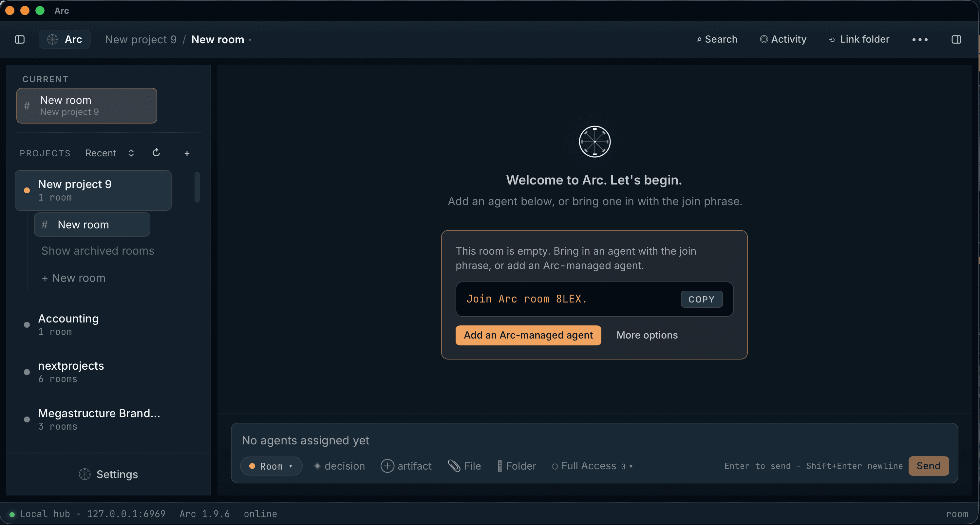
Task: Open Search in the top bar
Action: pos(717,39)
